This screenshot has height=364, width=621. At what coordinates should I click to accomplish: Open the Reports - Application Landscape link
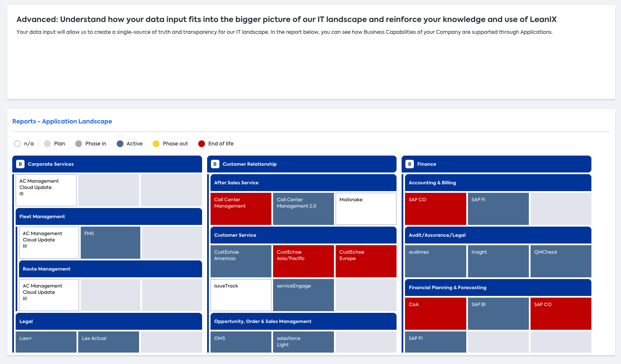tap(62, 121)
